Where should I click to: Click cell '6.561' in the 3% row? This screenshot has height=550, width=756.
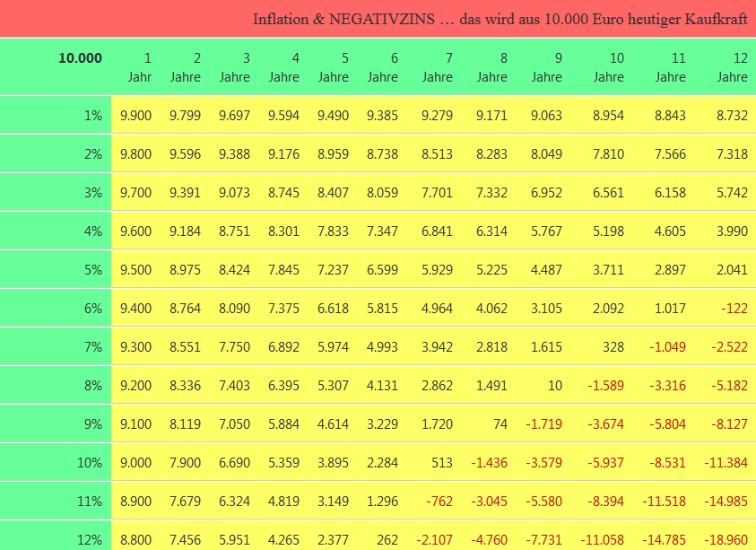pos(608,193)
